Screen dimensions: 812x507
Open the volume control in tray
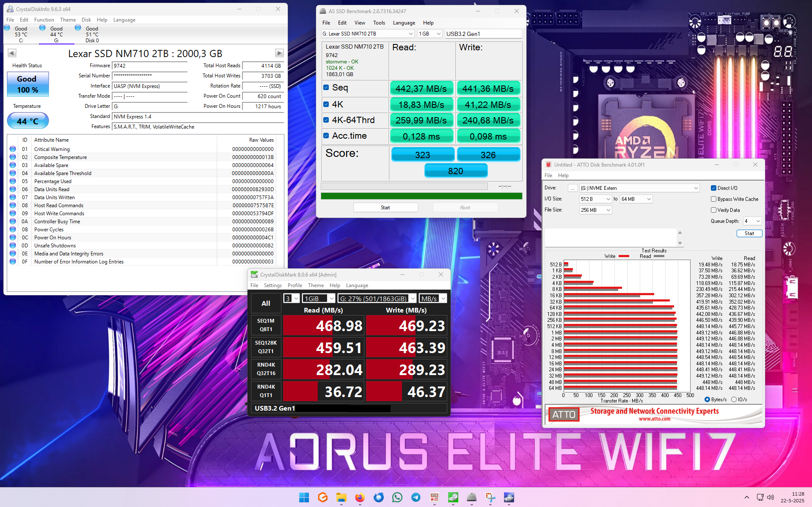coord(771,497)
